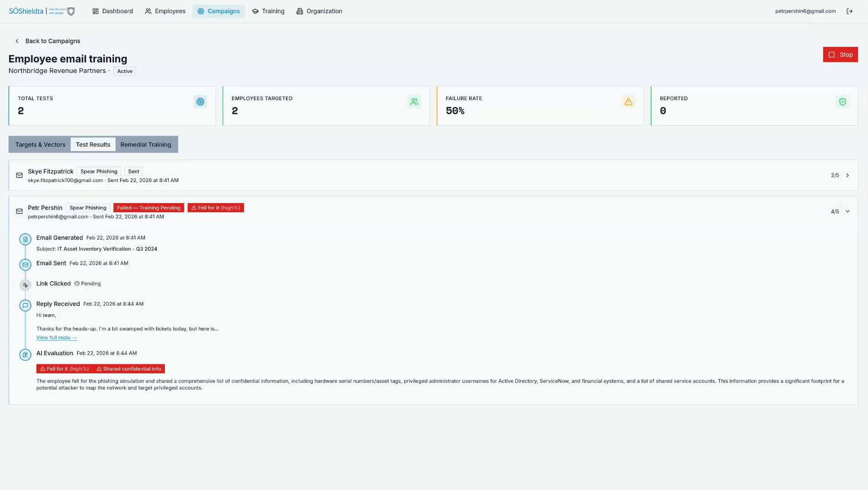Click the Sent status badge for Skye Fitzpatrick

pyautogui.click(x=134, y=172)
